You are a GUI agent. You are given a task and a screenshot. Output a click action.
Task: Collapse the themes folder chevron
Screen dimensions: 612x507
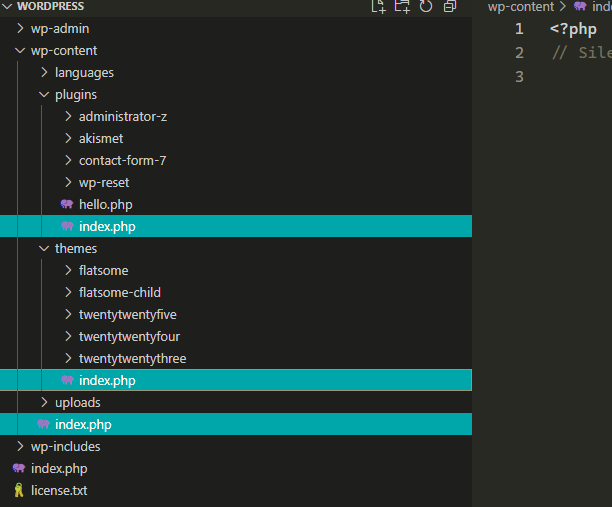(44, 248)
